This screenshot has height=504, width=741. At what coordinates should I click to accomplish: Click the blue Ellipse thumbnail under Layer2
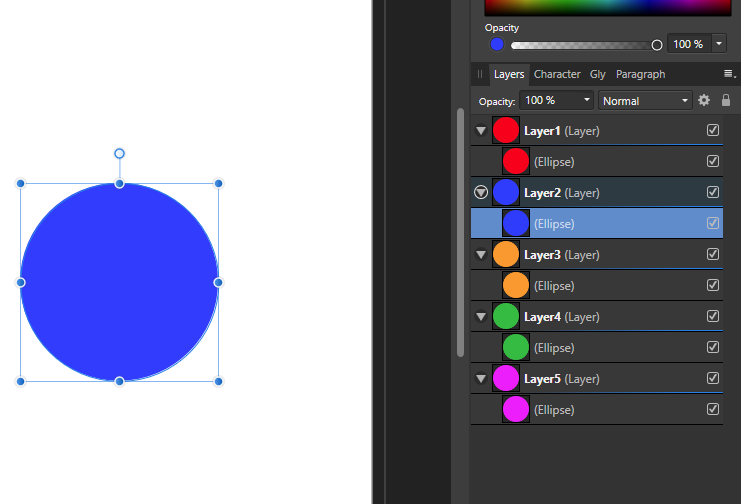(516, 223)
